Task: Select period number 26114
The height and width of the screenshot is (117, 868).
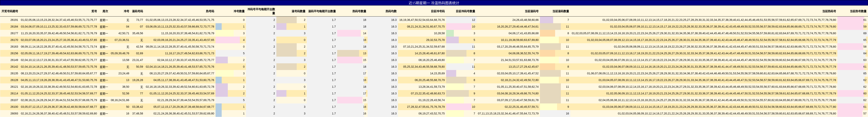Action: (x=14, y=94)
